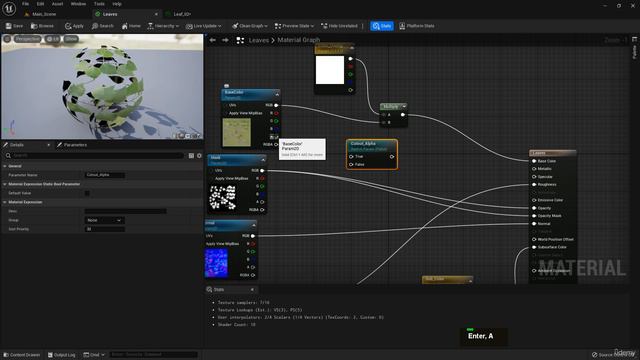Open viewport options hamburger menu
The image size is (640, 360).
click(x=7, y=39)
